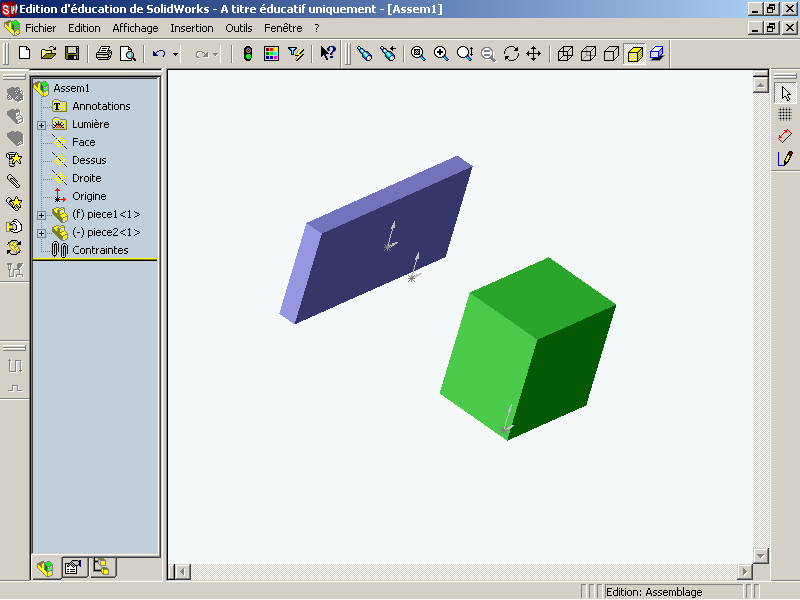Print using the printer icon

coord(104,54)
